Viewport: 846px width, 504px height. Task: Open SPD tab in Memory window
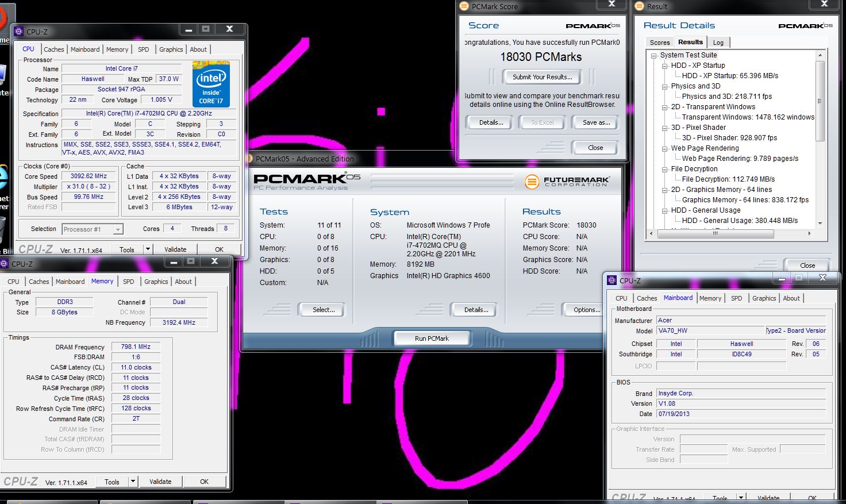(129, 282)
